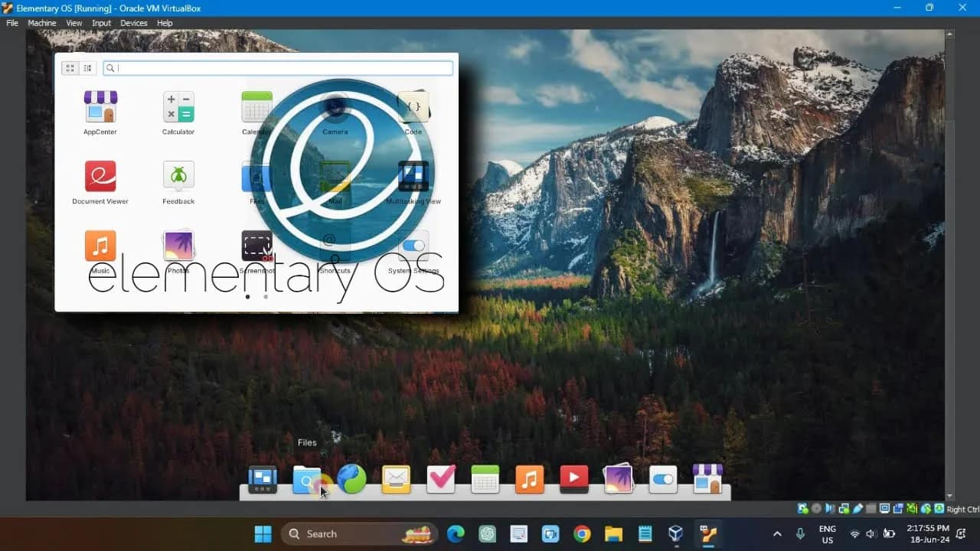980x551 pixels.
Task: Launch the Epiphany web browser from the dock
Action: coord(351,478)
